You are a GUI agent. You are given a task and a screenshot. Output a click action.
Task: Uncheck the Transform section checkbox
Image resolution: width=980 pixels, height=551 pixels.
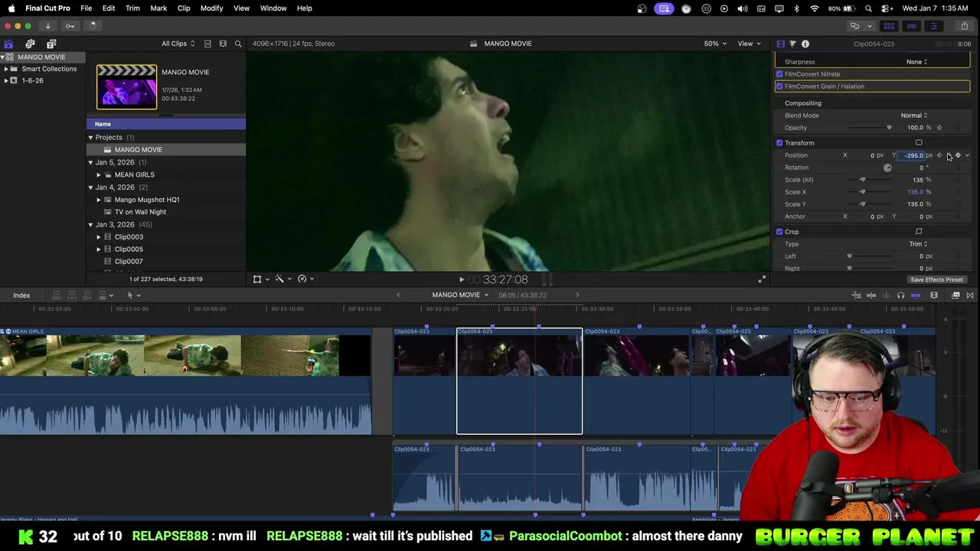pos(779,143)
